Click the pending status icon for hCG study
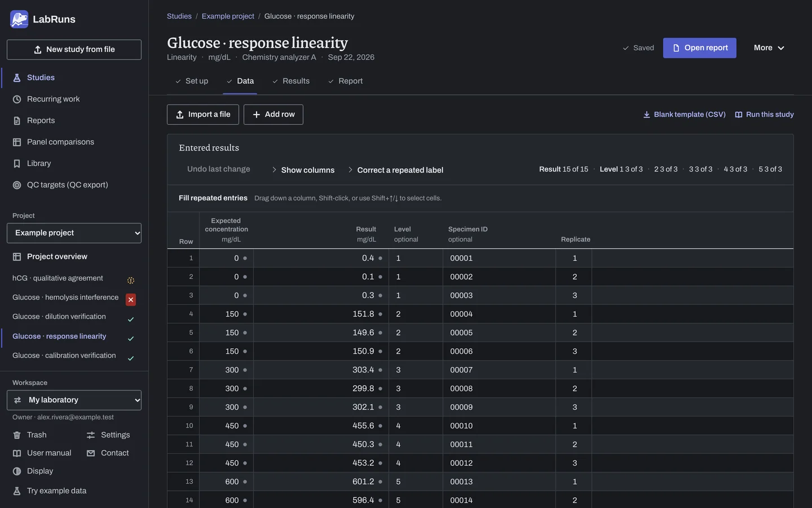 (131, 281)
